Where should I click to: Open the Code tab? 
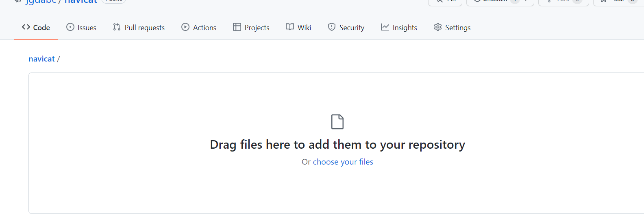(x=36, y=27)
